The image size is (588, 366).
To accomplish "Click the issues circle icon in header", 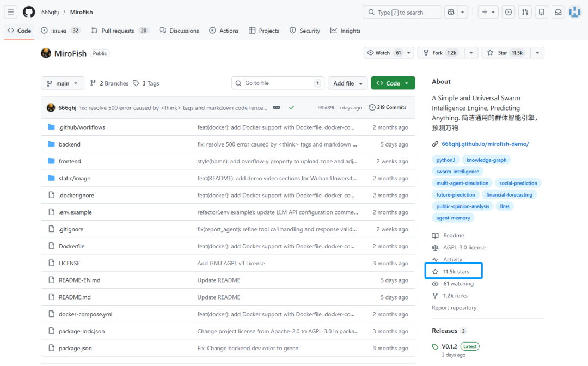I will point(508,12).
